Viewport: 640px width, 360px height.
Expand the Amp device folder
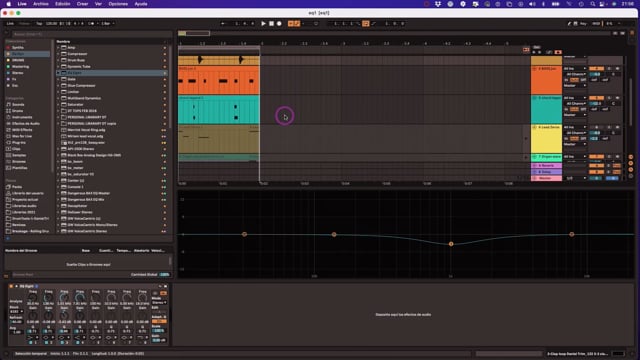coord(58,47)
